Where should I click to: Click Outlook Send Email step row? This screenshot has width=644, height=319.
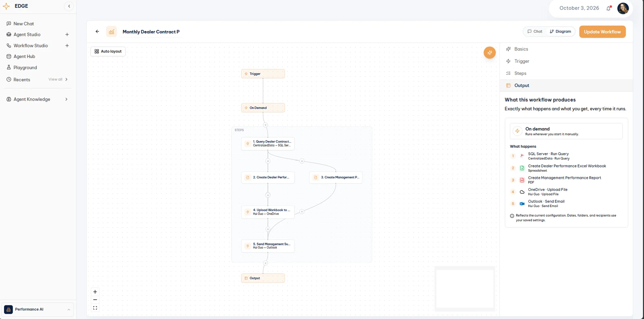pyautogui.click(x=566, y=204)
